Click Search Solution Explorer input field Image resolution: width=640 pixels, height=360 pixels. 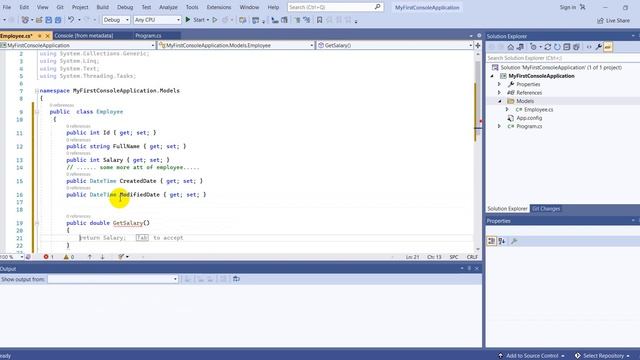[x=563, y=58]
